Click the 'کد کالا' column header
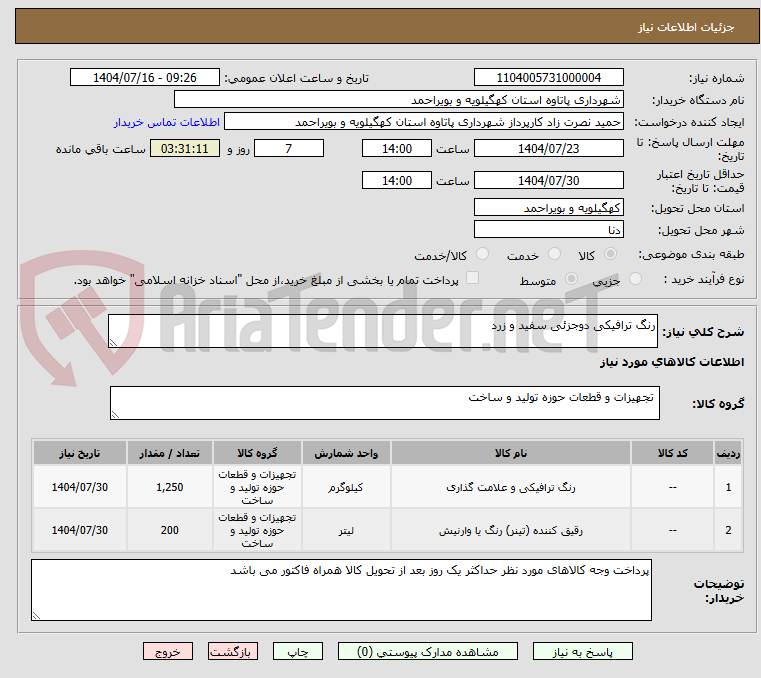The width and height of the screenshot is (761, 678). [x=672, y=453]
